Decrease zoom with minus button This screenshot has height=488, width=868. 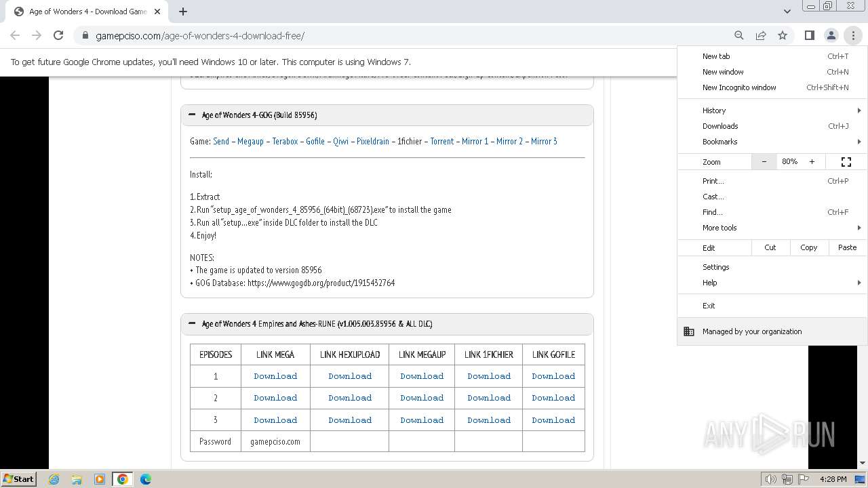(764, 162)
